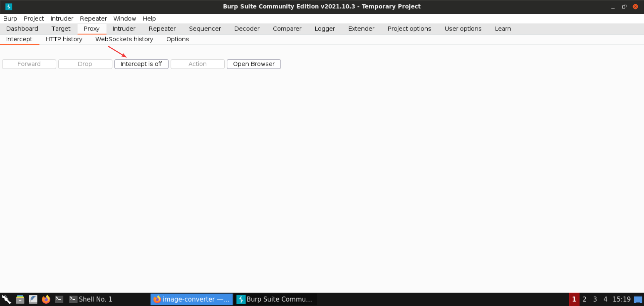Switch to workspace 2
Screen dimensions: 644x306
point(584,299)
